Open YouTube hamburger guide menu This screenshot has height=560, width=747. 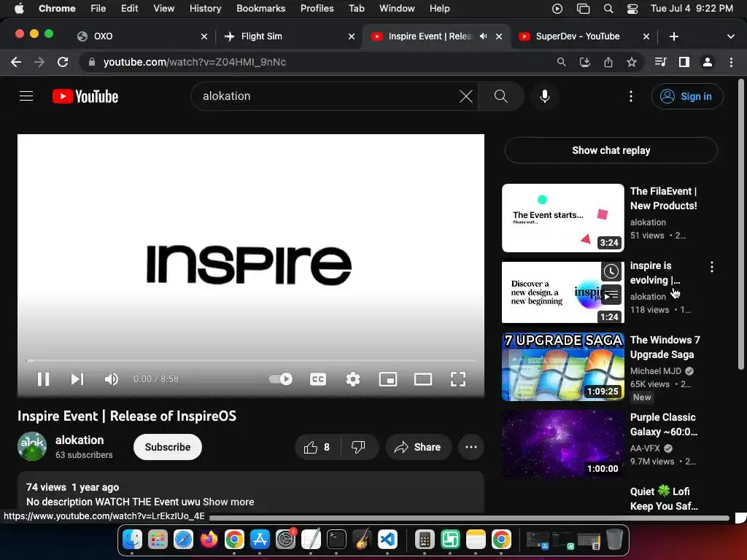[x=26, y=96]
